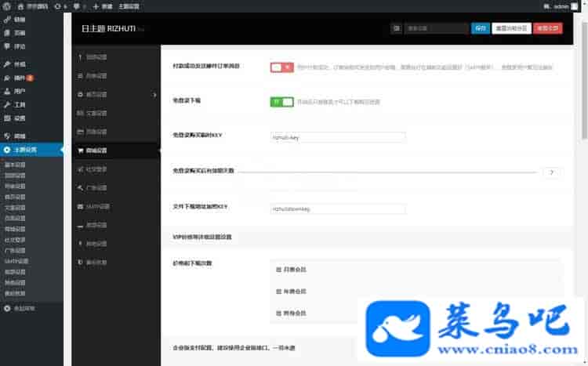Click the Plugins icon in WordPress sidebar
588x366 pixels.
click(7, 78)
